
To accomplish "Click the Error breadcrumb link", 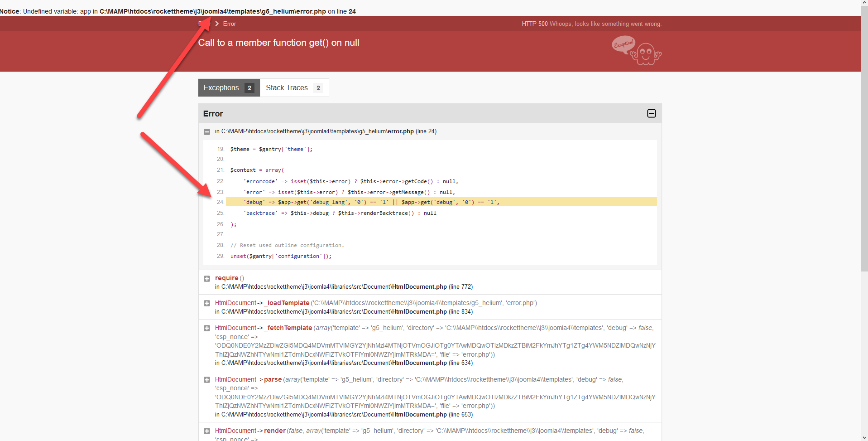I will pos(230,24).
